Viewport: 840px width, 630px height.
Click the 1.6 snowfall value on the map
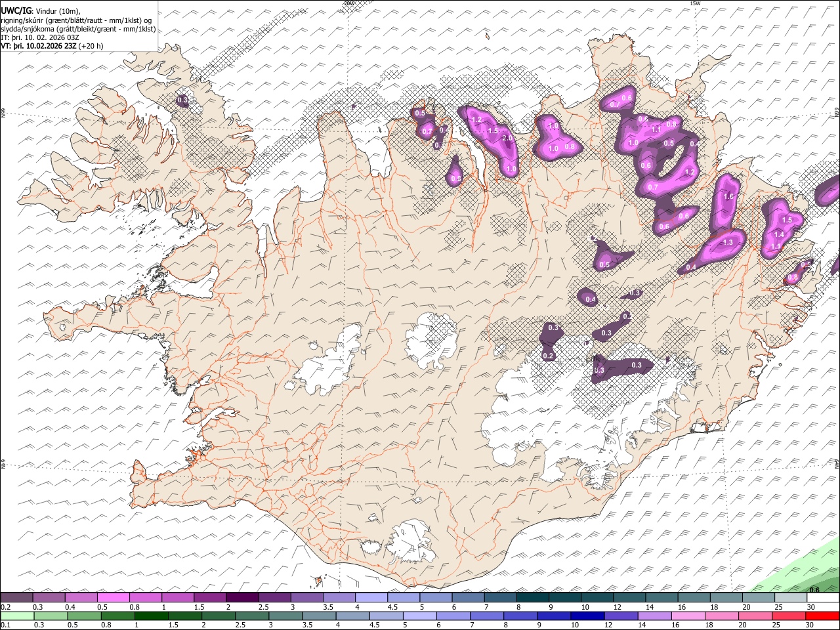728,196
